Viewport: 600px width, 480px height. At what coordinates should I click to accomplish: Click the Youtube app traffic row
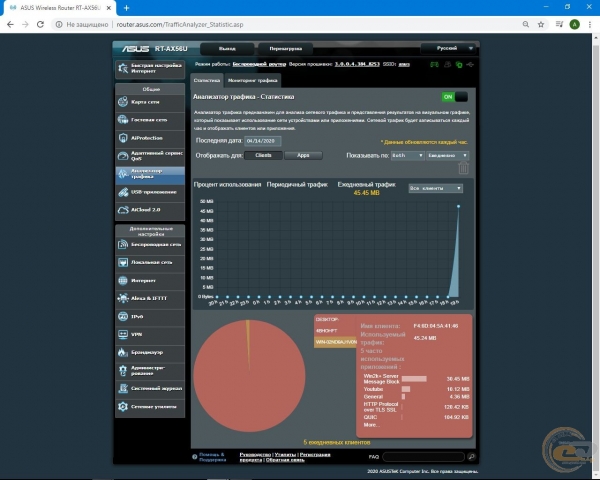(416, 389)
